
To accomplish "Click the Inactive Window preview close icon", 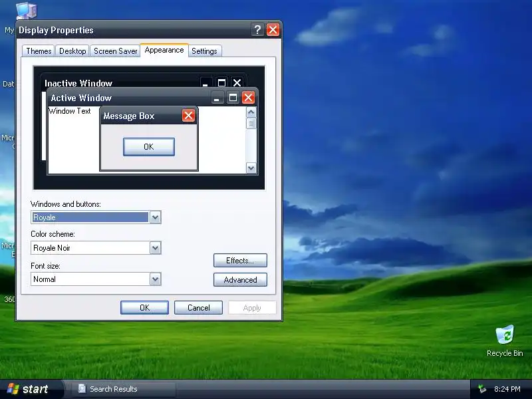I will point(237,82).
